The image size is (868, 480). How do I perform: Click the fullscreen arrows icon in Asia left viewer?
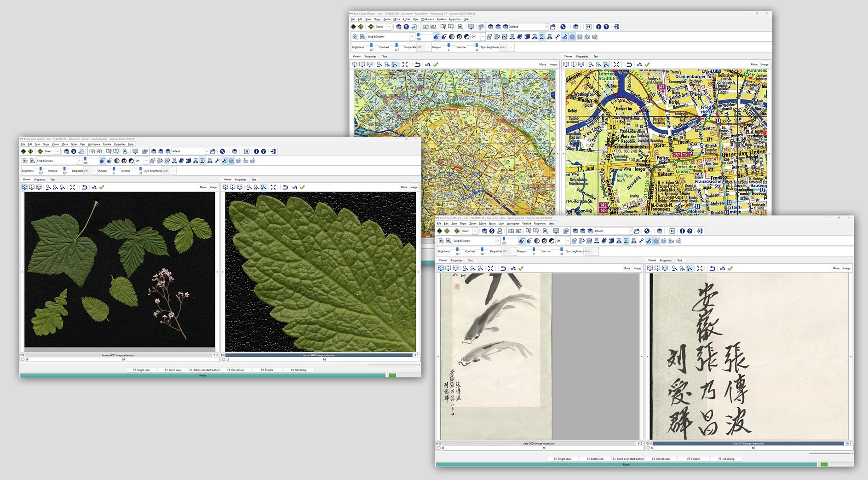click(490, 268)
